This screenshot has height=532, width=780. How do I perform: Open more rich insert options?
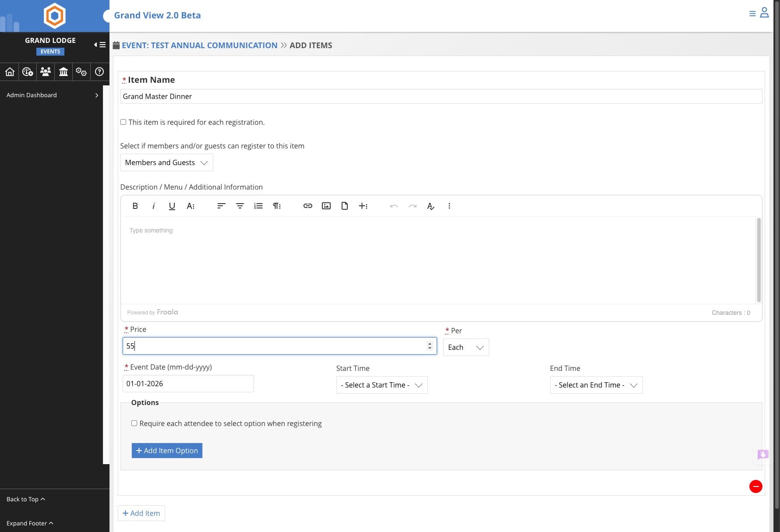click(x=363, y=206)
